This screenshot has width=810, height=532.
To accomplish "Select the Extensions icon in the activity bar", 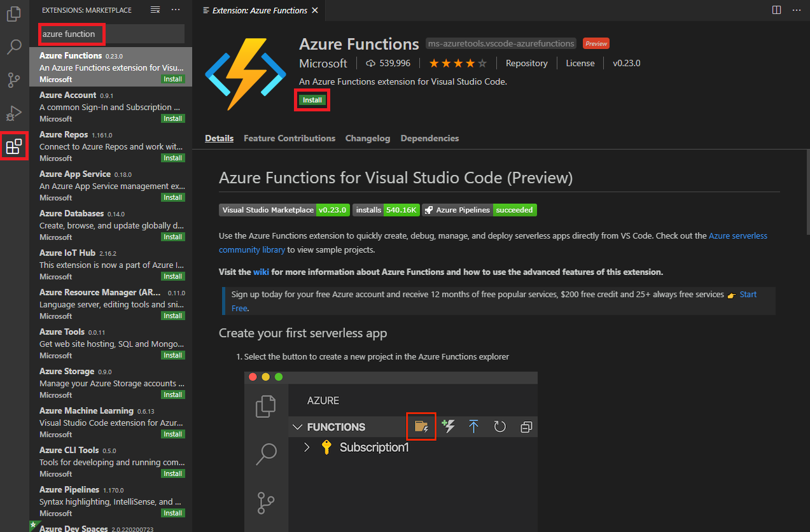I will click(x=14, y=147).
